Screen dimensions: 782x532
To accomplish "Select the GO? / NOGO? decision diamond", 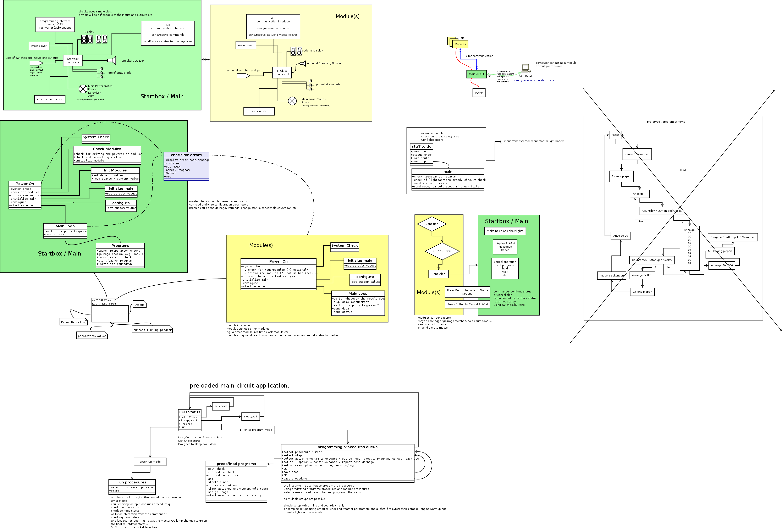I will pos(442,251).
